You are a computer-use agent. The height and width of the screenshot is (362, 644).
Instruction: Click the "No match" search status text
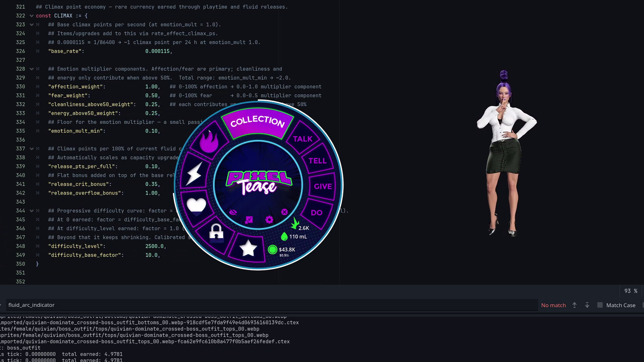pos(553,305)
